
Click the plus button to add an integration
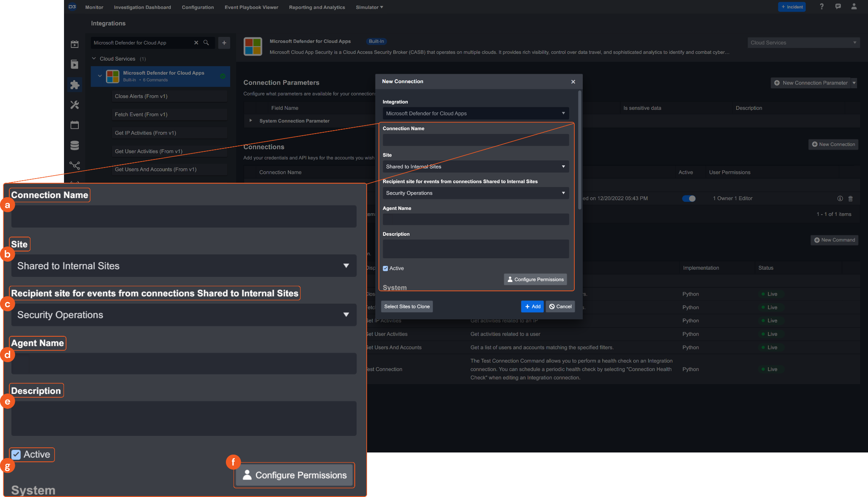coord(224,43)
